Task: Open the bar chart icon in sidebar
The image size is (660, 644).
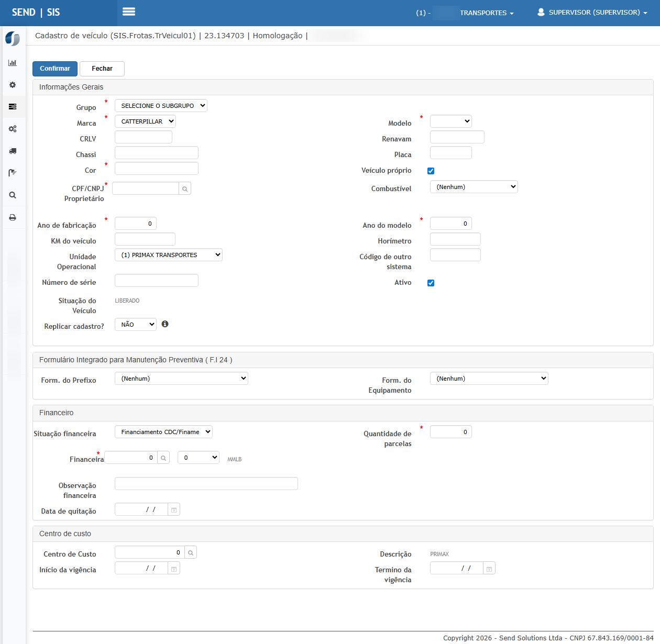Action: tap(13, 63)
